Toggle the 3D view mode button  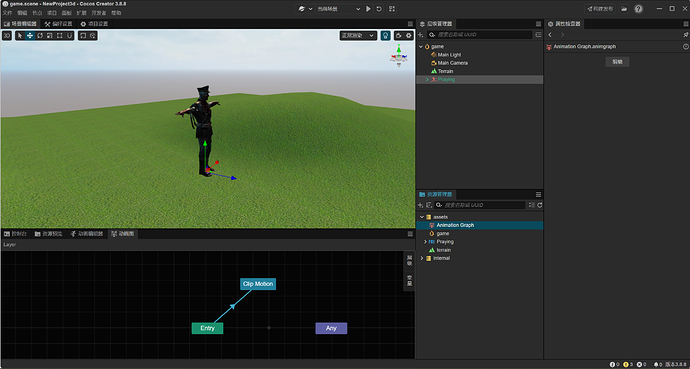7,36
